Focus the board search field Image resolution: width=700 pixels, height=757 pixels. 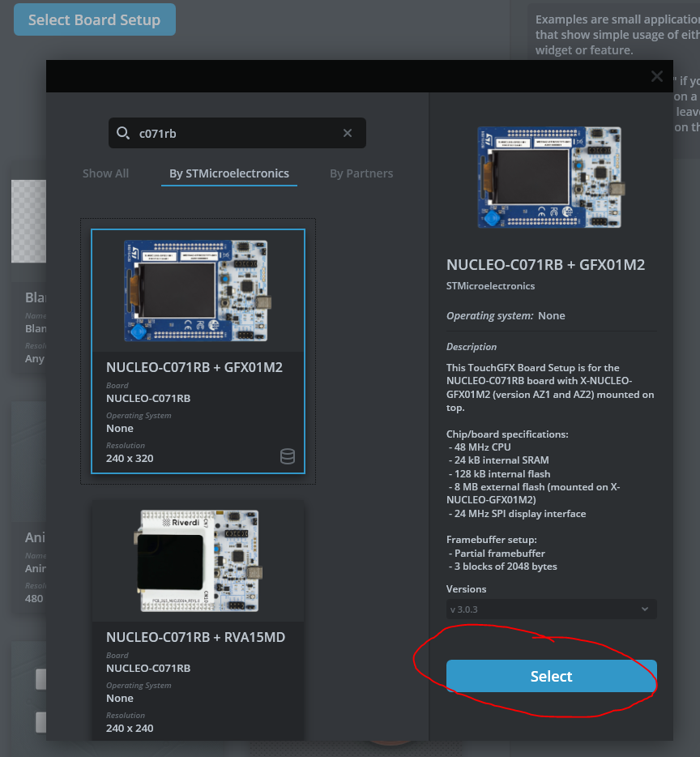pyautogui.click(x=237, y=133)
